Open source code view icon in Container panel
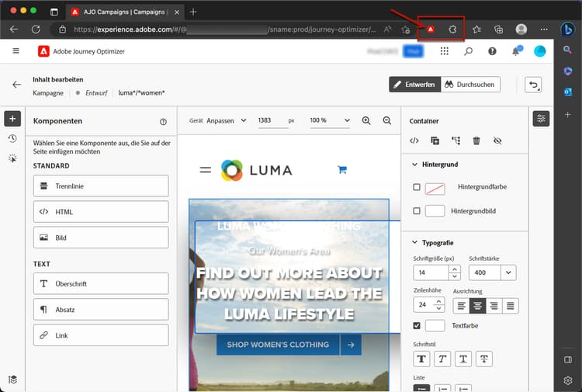582x392 pixels. pos(414,140)
